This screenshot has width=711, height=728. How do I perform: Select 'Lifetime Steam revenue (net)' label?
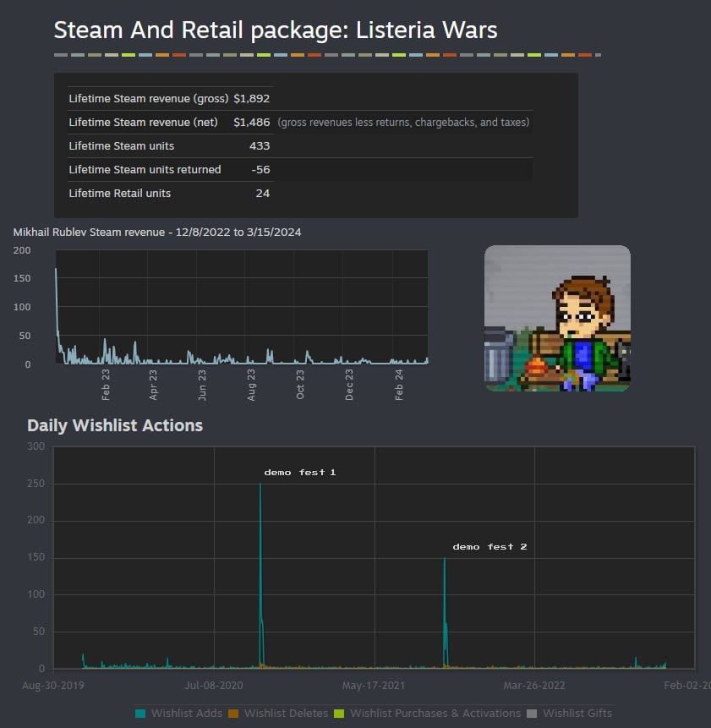coord(144,122)
